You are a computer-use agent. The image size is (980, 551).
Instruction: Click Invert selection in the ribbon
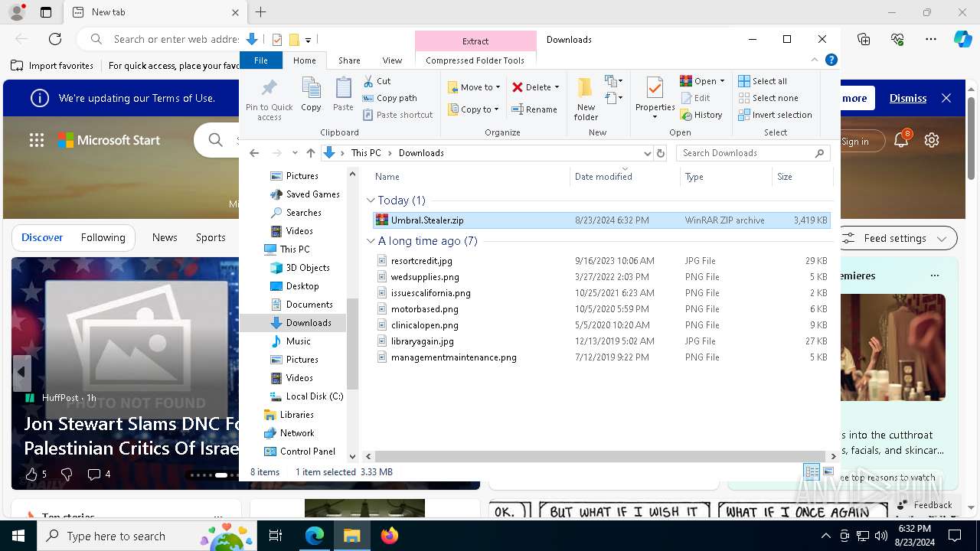(775, 115)
